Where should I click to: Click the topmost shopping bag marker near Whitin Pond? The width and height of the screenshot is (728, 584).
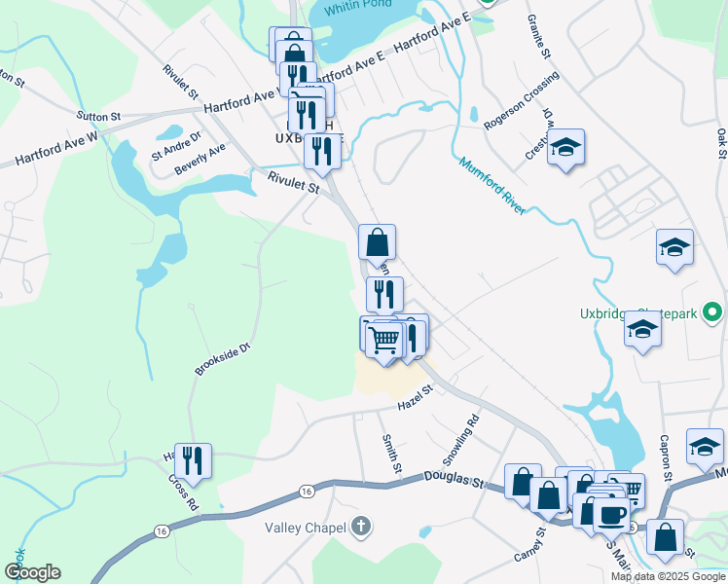(293, 41)
